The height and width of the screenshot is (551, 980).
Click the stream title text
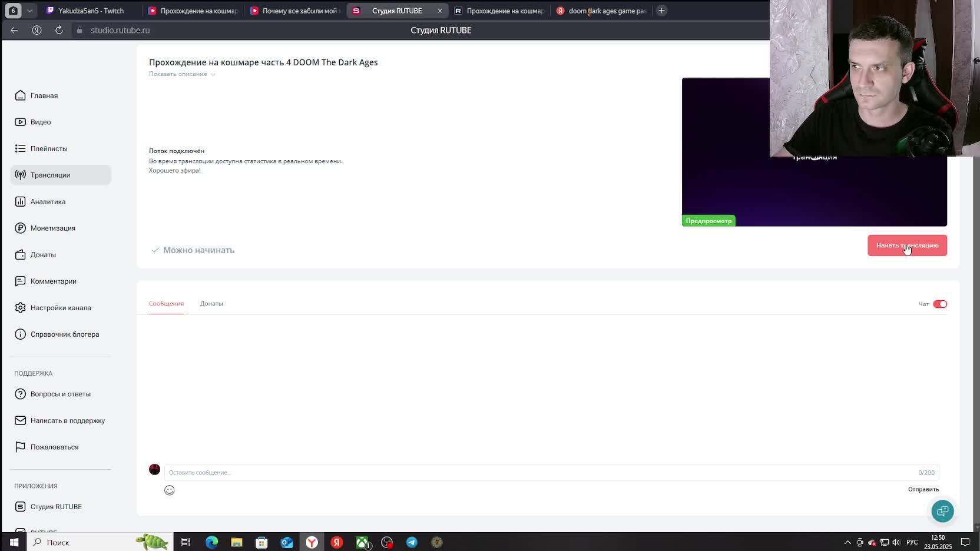click(263, 62)
